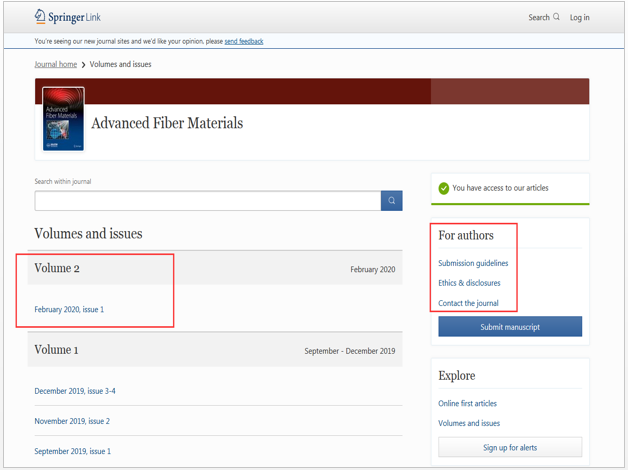Viewport: 628px width, 470px height.
Task: Open December 2019, issue 3-4
Action: pos(75,391)
